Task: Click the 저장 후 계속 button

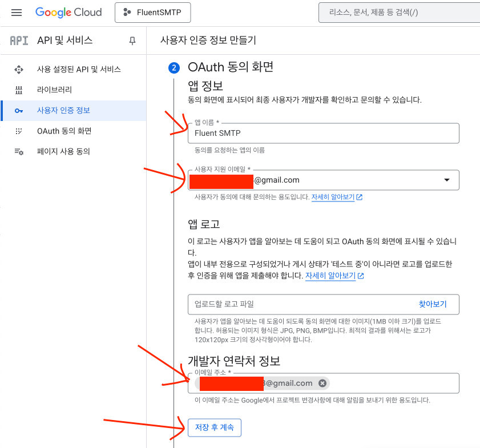Action: click(214, 427)
